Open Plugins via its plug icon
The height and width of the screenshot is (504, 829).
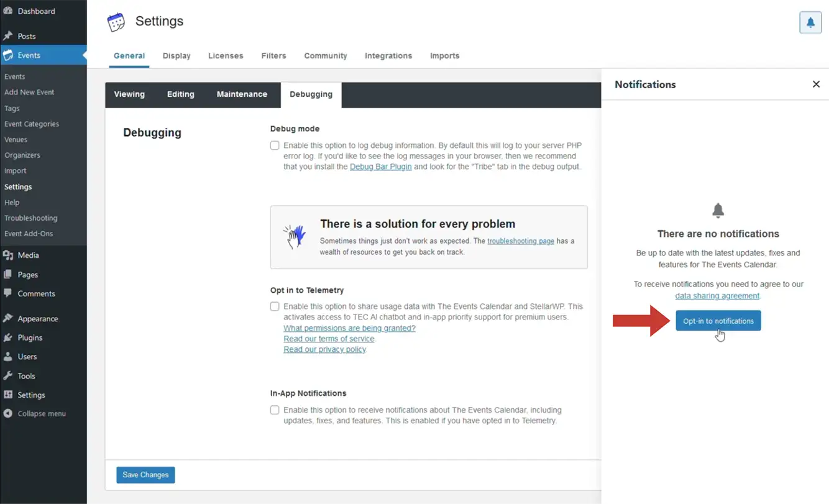(8, 337)
